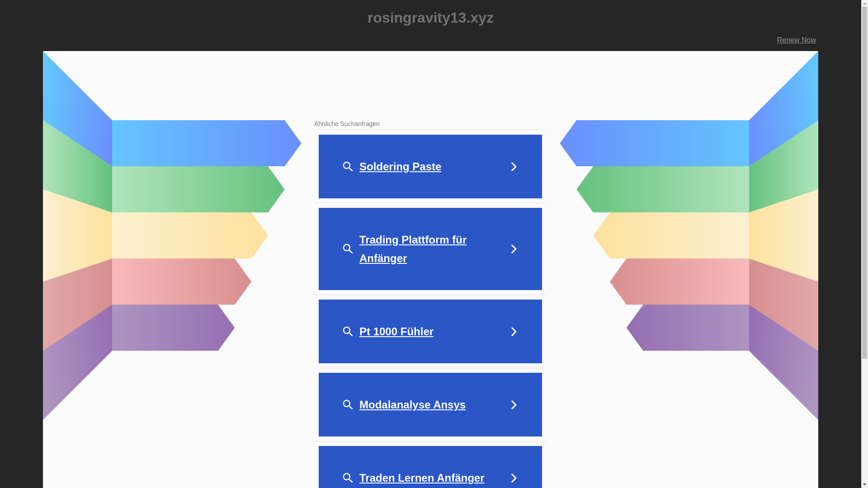868x488 pixels.
Task: Click the rosingravity13.xyz domain heading
Action: coord(430,18)
